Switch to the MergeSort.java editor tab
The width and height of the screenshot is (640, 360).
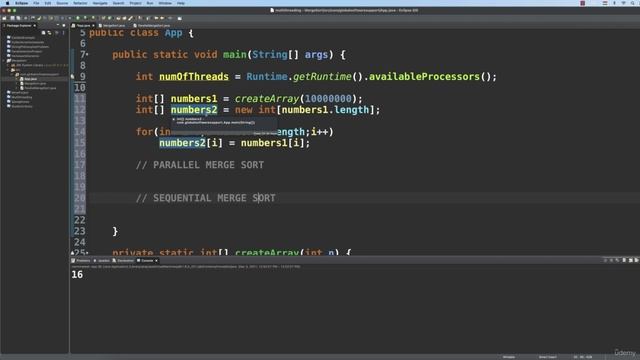[x=113, y=25]
